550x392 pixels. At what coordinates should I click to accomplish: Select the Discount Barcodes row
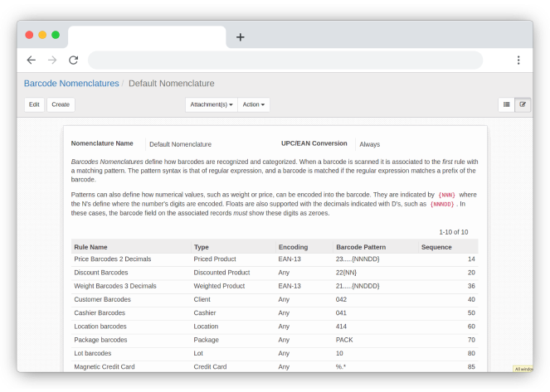tap(101, 273)
